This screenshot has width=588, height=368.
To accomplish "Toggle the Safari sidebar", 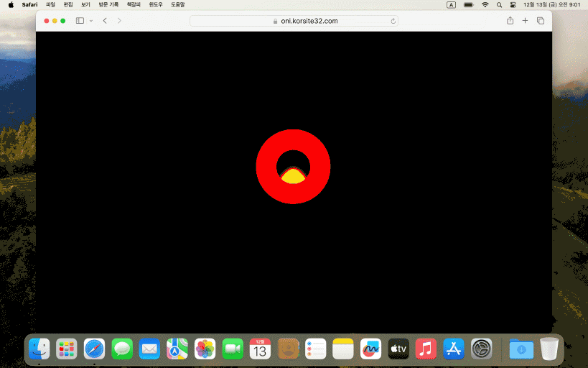I will click(80, 21).
